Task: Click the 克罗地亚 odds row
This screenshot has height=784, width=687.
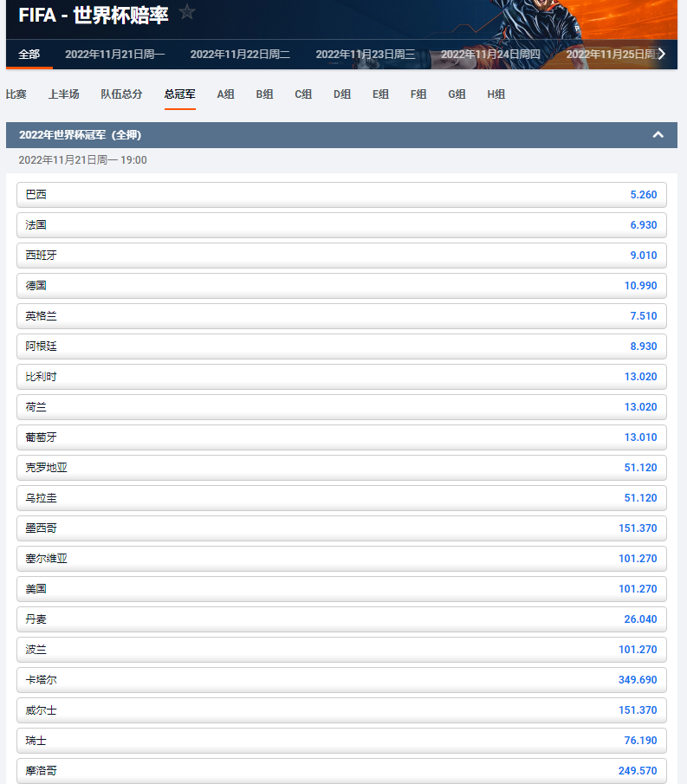Action: coord(341,468)
